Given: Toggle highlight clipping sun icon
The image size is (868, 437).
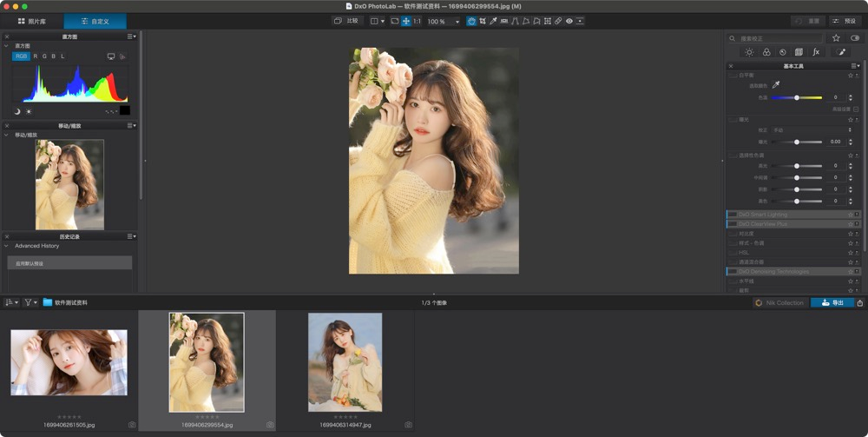Looking at the screenshot, I should 29,111.
